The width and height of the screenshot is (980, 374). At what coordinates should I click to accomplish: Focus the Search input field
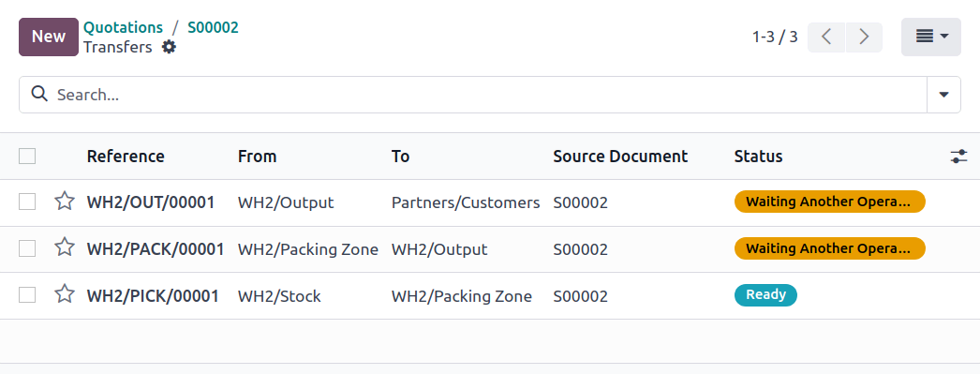(487, 95)
